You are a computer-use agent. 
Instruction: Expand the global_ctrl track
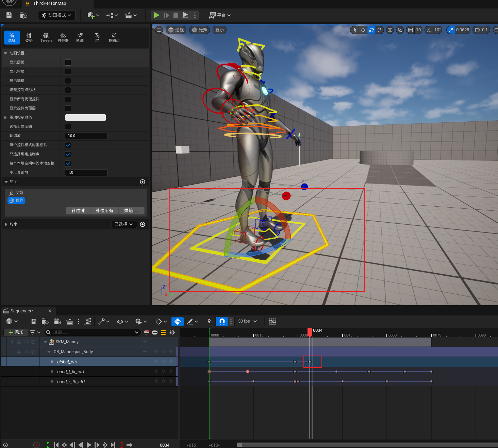click(52, 362)
